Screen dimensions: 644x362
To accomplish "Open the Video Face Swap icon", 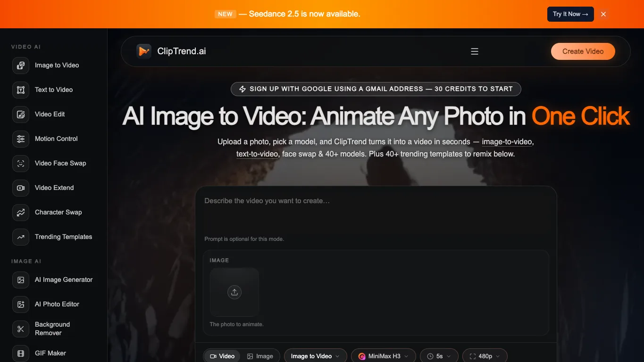I will 21,164.
